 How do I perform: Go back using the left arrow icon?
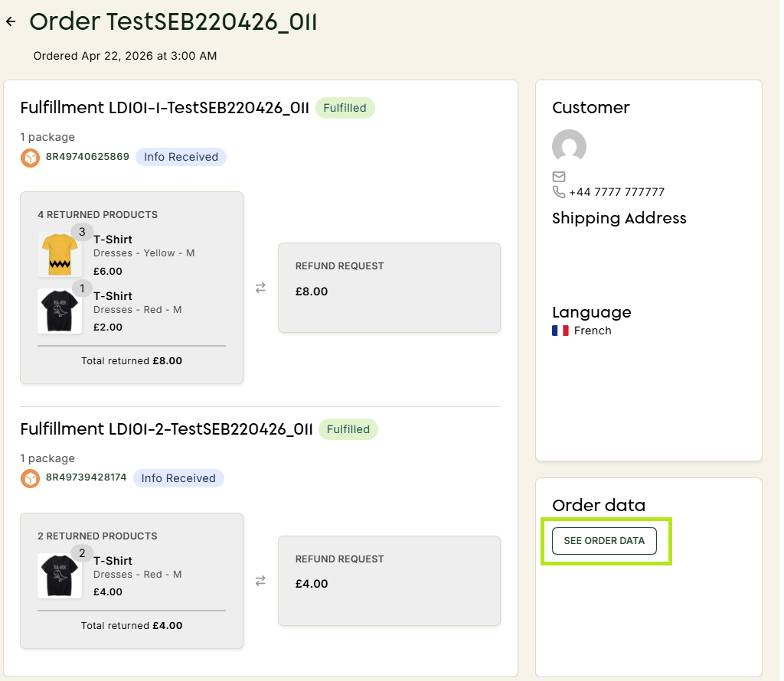pyautogui.click(x=11, y=21)
